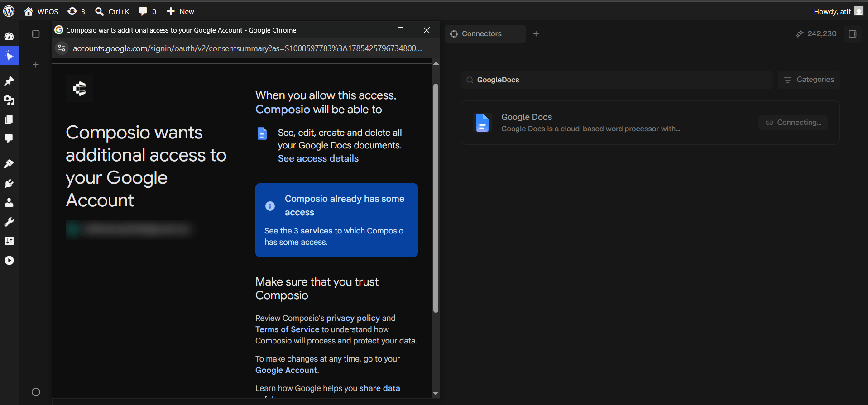Screen dimensions: 868x405
Task: View site information icon in Chrome address bar
Action: [62, 48]
